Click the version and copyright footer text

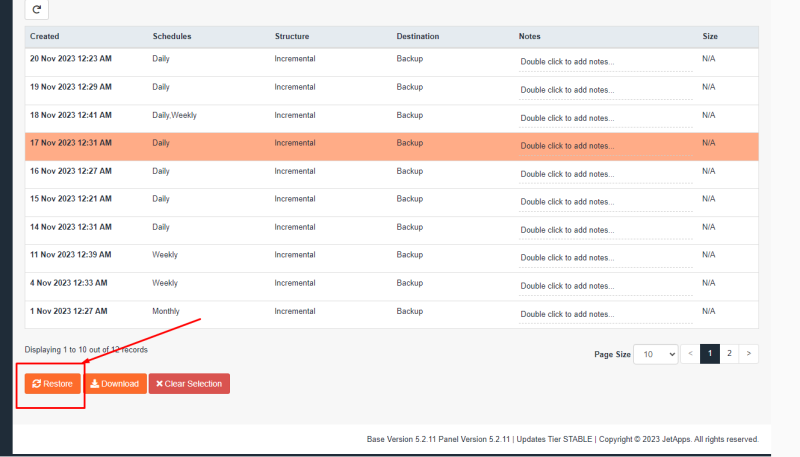click(563, 439)
